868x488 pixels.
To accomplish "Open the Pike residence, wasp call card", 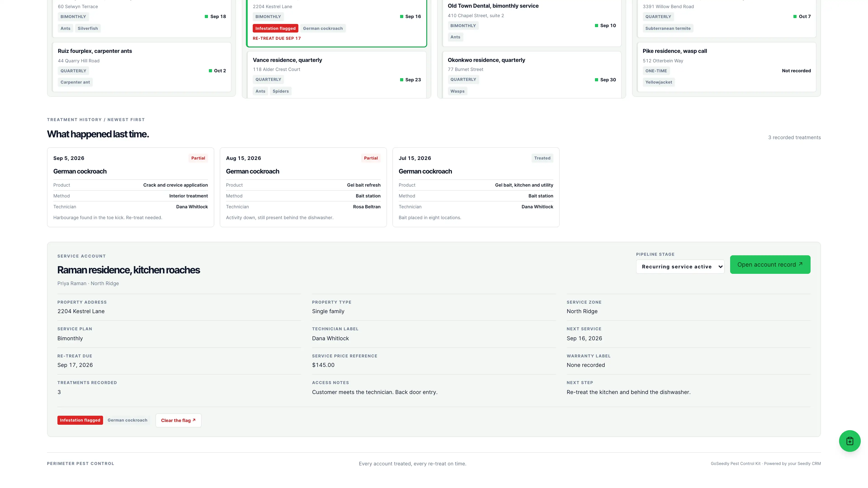I will (x=726, y=67).
